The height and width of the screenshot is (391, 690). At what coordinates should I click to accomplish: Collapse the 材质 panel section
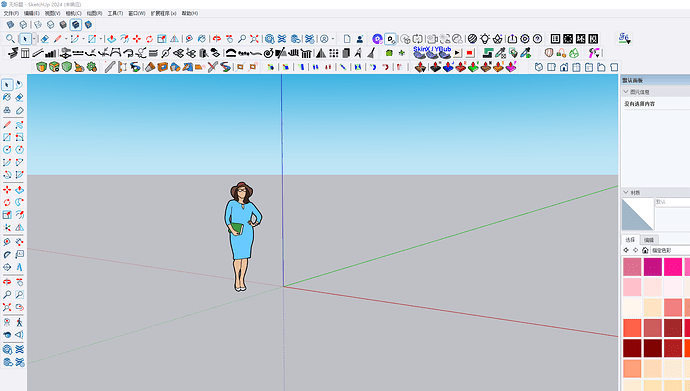click(x=626, y=193)
